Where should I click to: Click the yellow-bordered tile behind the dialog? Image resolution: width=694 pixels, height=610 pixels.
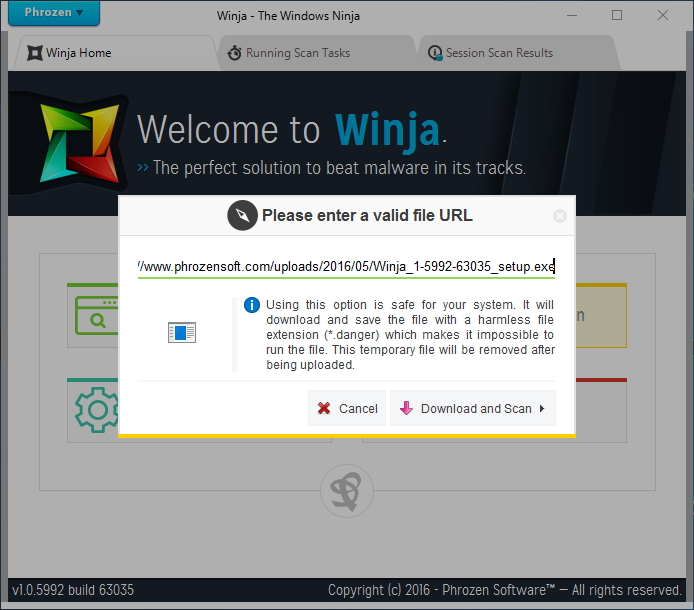[601, 315]
